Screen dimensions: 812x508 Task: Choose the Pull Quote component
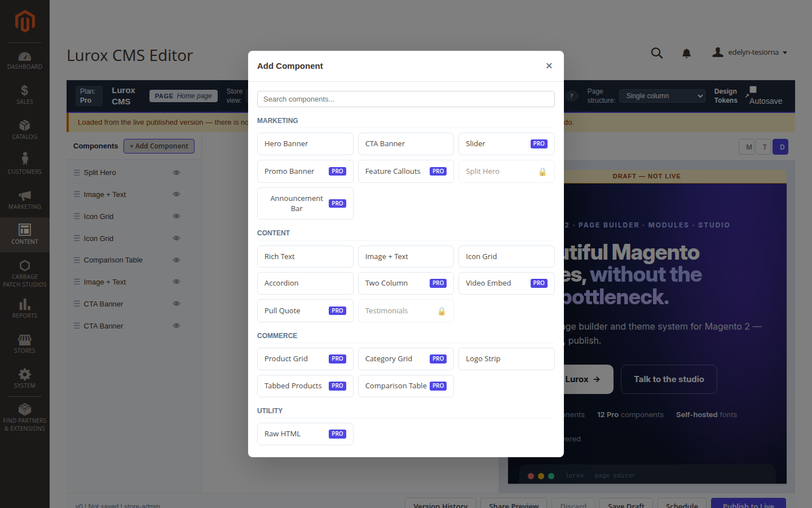click(305, 311)
